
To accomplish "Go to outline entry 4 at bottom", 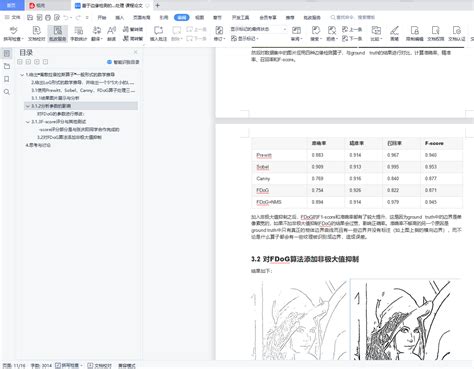I will point(38,145).
